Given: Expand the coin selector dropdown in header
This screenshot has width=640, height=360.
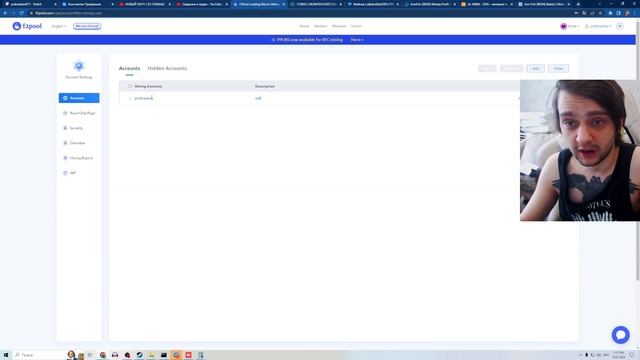Looking at the screenshot, I should [569, 26].
